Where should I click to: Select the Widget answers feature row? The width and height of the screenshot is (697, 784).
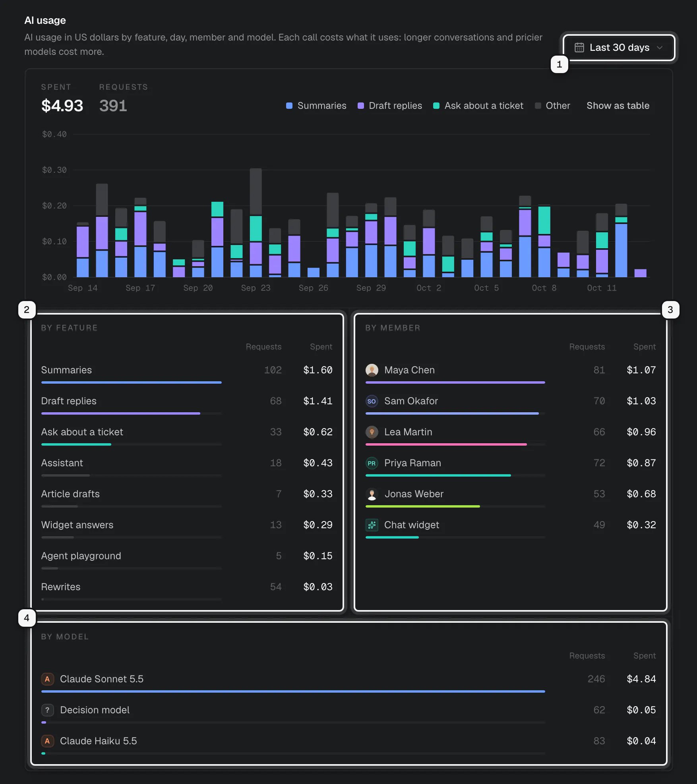(187, 529)
